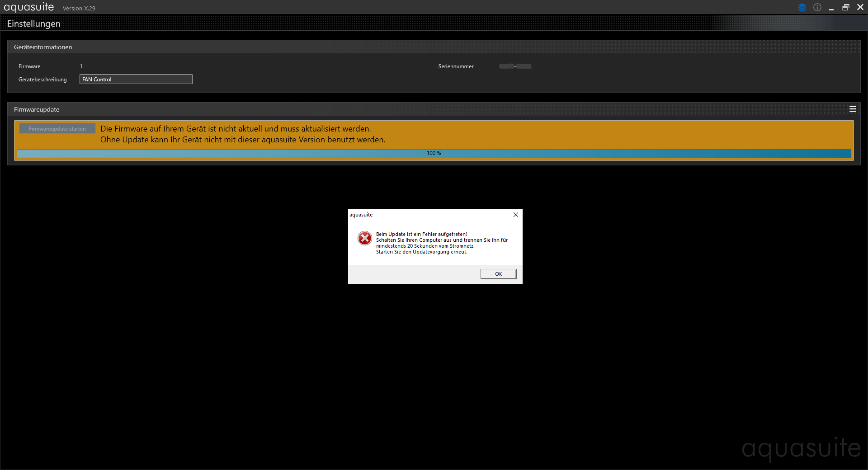Image resolution: width=868 pixels, height=470 pixels.
Task: Click the Version X.29 label
Action: pos(79,8)
